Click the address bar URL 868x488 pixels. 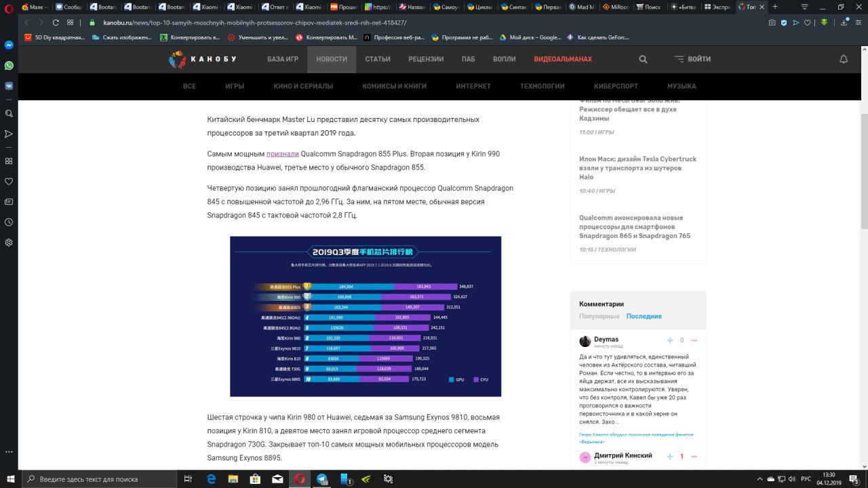[255, 22]
